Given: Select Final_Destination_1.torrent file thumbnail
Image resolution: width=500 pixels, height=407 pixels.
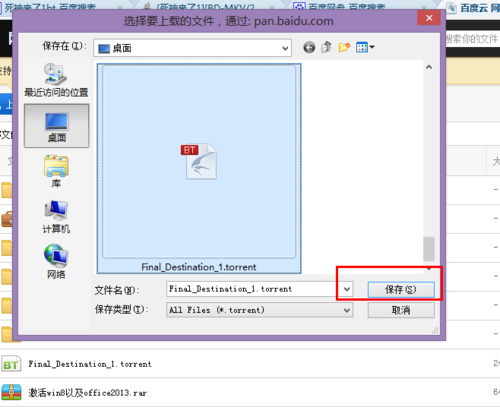Looking at the screenshot, I should pos(199,168).
